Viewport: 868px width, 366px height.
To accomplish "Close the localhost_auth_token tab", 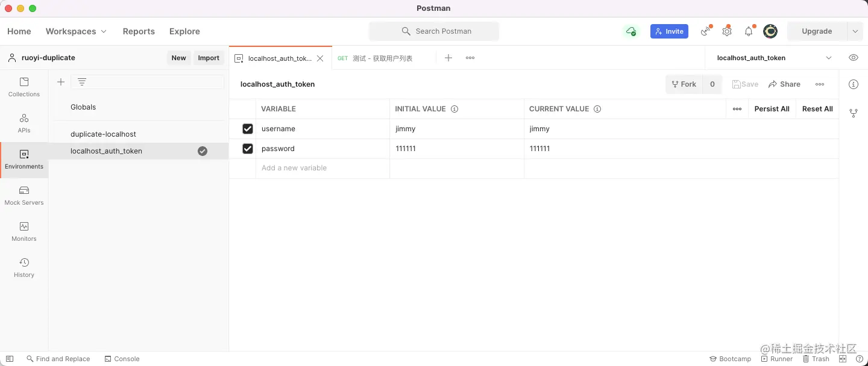I will [x=320, y=58].
